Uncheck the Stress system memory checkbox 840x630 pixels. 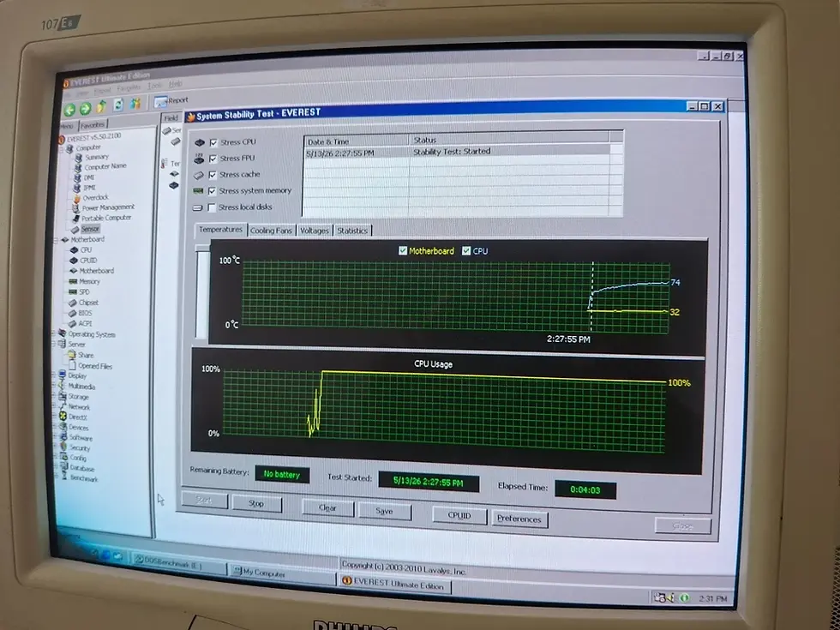(x=213, y=191)
